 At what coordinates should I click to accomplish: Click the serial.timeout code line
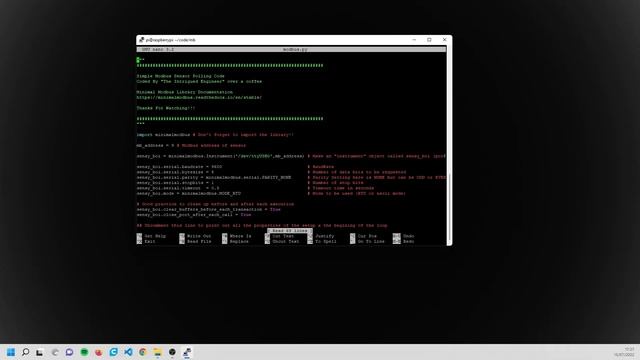178,188
